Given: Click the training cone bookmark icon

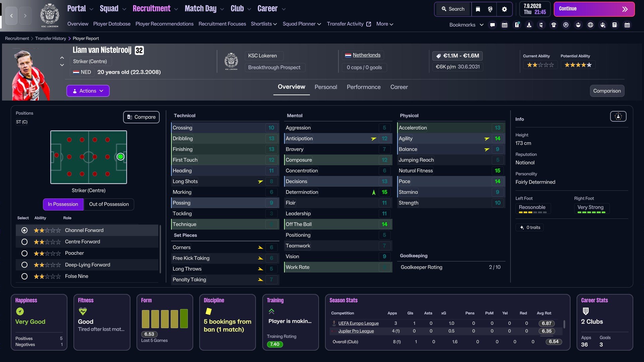Looking at the screenshot, I should pyautogui.click(x=529, y=25).
